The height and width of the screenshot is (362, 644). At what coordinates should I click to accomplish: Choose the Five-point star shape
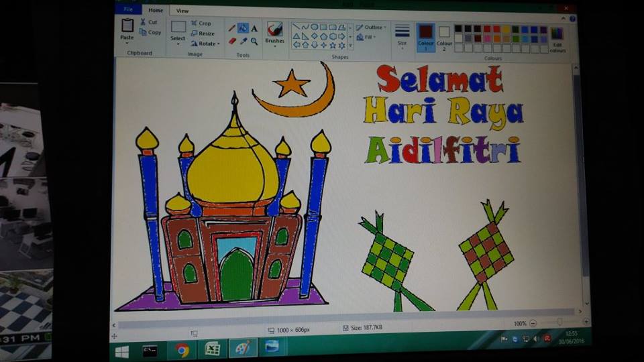point(332,45)
